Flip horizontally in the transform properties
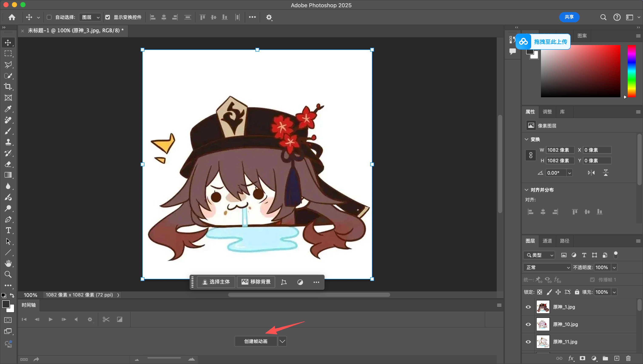Viewport: 643px width, 364px height. (x=591, y=173)
